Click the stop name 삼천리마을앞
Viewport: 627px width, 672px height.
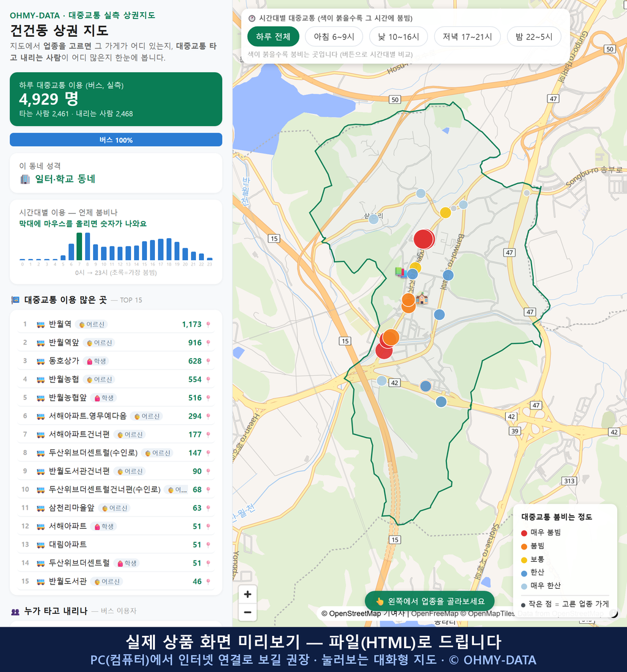click(72, 509)
